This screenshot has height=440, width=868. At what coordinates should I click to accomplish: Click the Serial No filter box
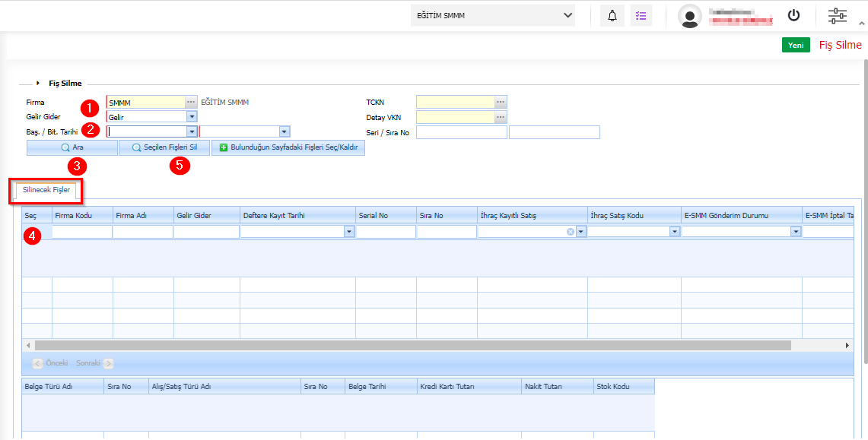386,233
